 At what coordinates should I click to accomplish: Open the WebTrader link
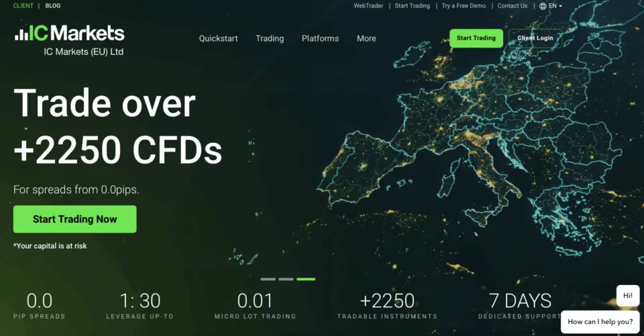tap(369, 6)
